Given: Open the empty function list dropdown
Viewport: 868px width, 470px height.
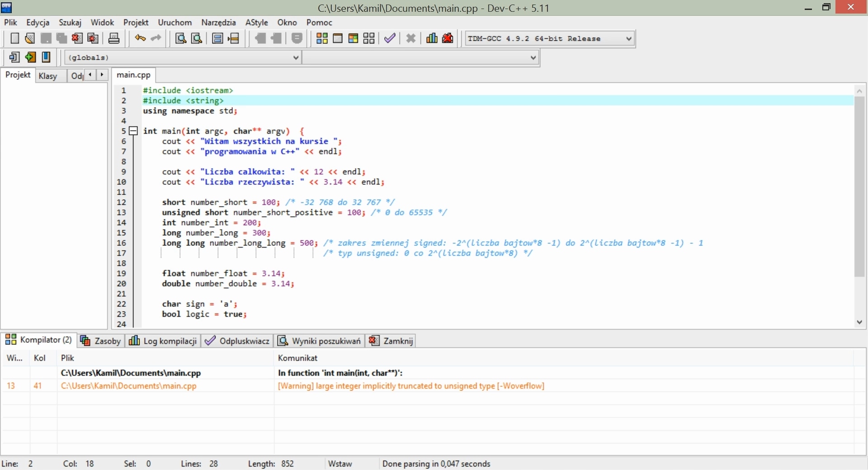Looking at the screenshot, I should (533, 57).
